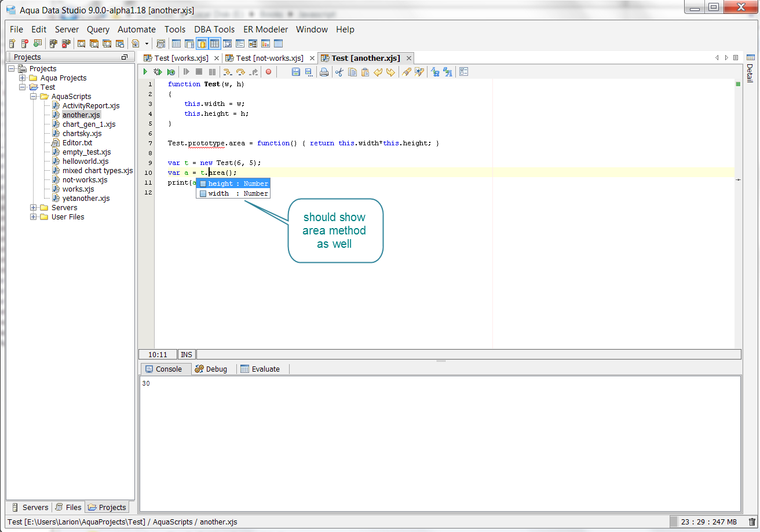Click the Run to Cursor grey play icon
Screen dimensions: 760x532
tap(187, 72)
